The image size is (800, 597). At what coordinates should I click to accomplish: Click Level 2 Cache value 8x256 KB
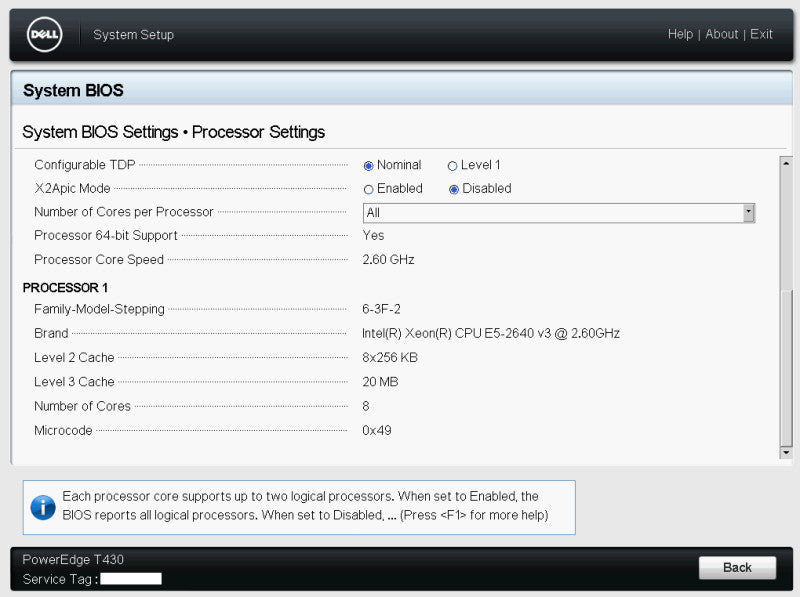click(x=390, y=357)
